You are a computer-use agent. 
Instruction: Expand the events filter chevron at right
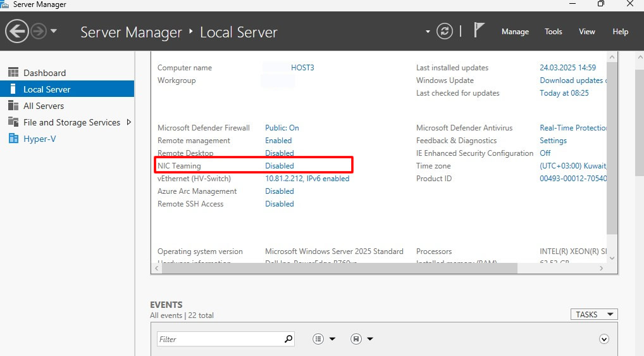[x=604, y=339]
